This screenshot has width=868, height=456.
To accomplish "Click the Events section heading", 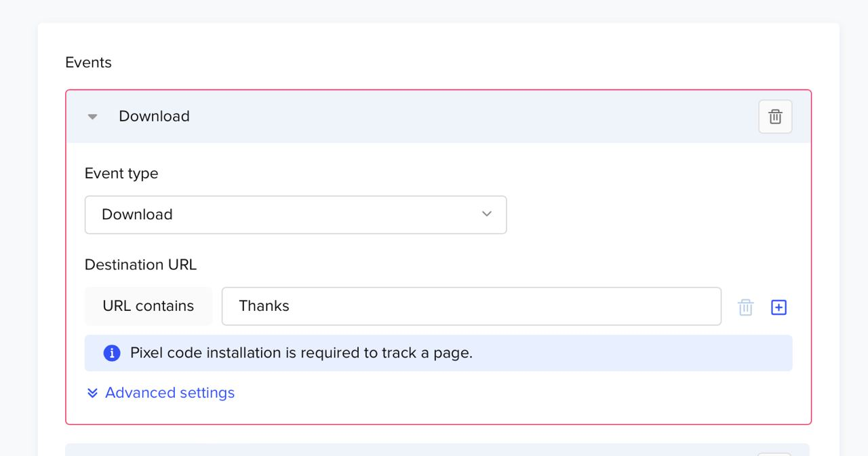I will 88,62.
